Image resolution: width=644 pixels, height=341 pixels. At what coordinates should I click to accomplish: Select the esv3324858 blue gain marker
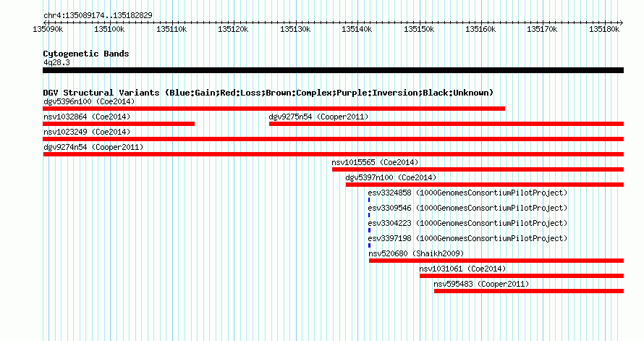pyautogui.click(x=369, y=200)
